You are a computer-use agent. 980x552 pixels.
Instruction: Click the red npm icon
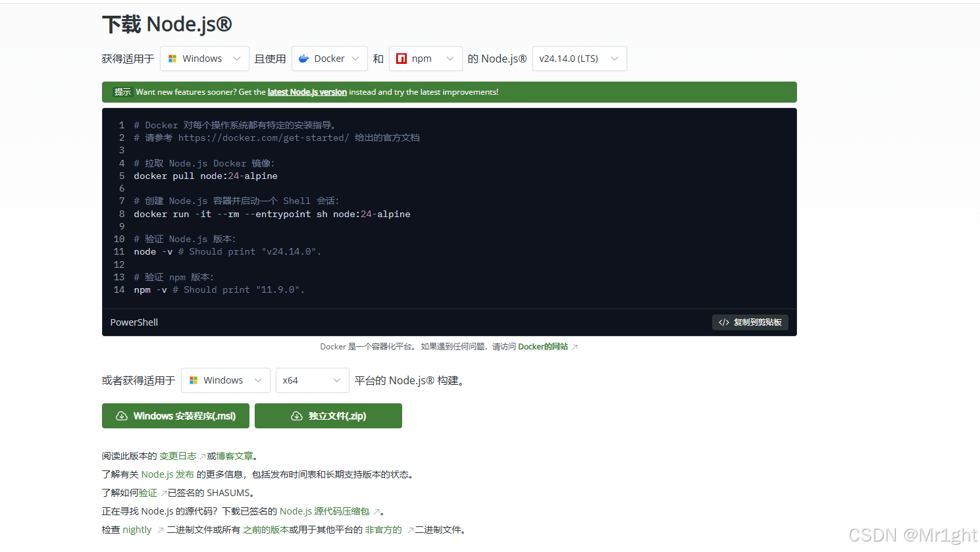(402, 58)
